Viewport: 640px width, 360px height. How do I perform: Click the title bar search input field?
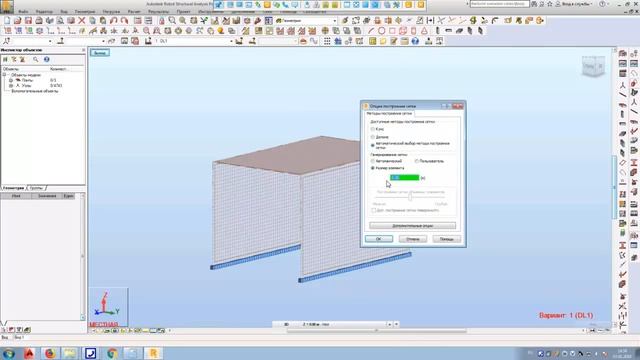(500, 4)
